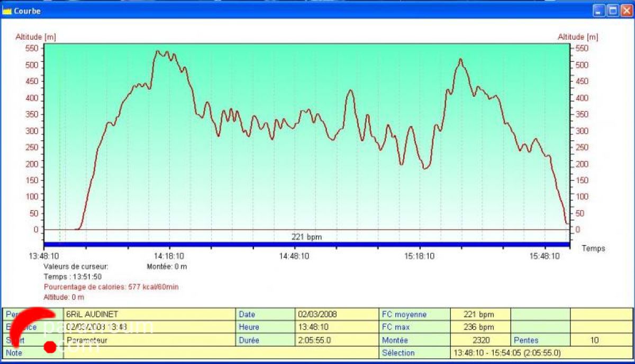The image size is (635, 364).
Task: Click the FC max value 236 bpm
Action: tap(478, 327)
